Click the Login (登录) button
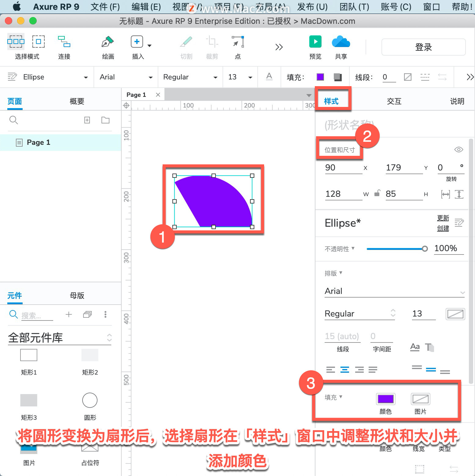475x476 pixels. (x=423, y=47)
